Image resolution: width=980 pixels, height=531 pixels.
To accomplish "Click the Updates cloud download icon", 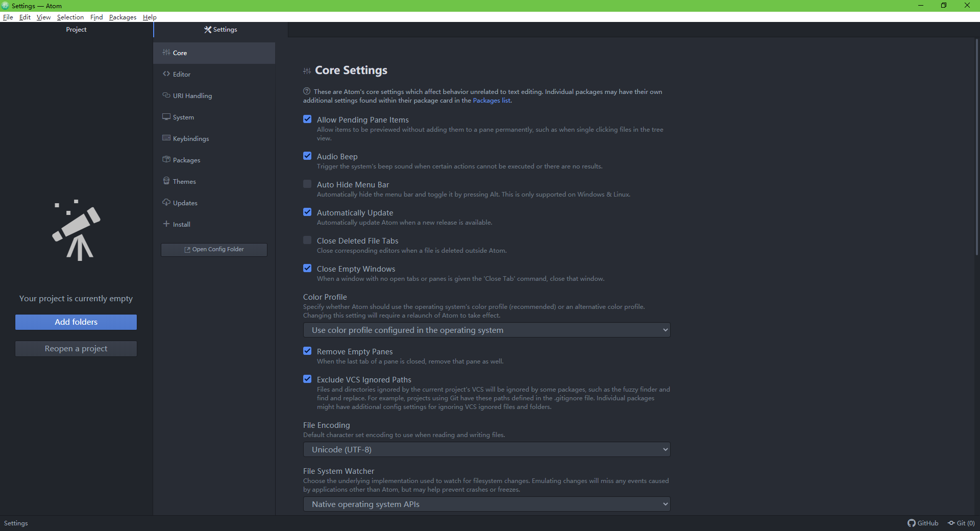I will [166, 203].
